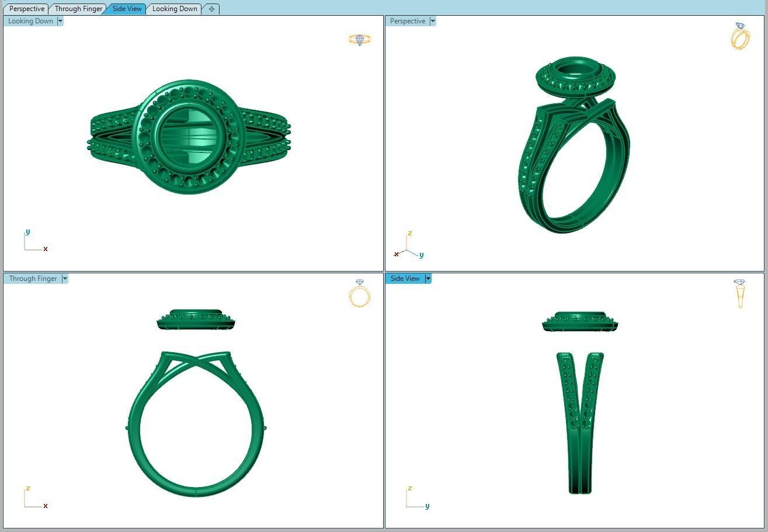The height and width of the screenshot is (532, 768).
Task: Click the x-y axis indicator in Looking Down viewport
Action: [35, 240]
